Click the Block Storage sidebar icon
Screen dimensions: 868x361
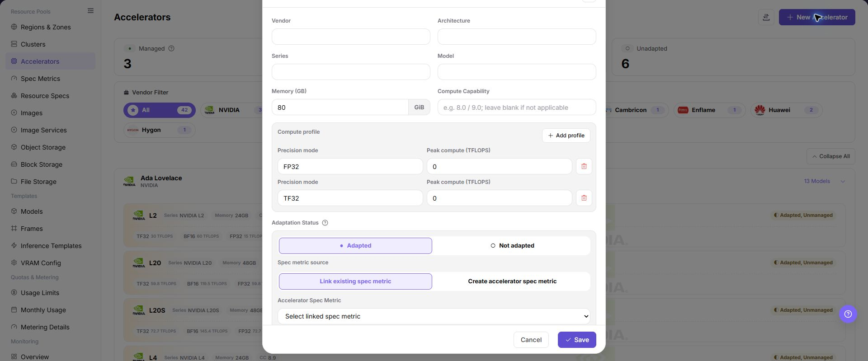(14, 164)
